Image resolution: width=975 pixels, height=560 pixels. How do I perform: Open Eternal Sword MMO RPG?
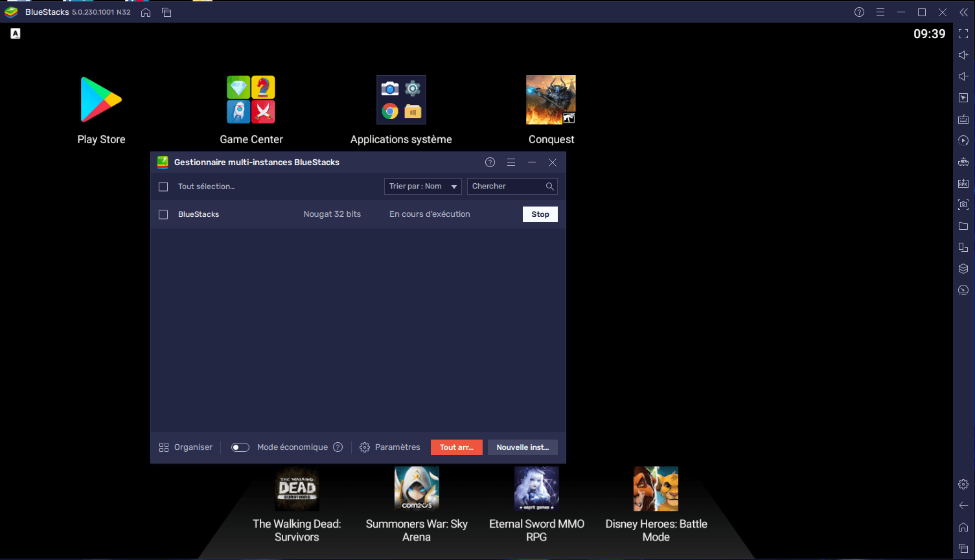pyautogui.click(x=536, y=489)
